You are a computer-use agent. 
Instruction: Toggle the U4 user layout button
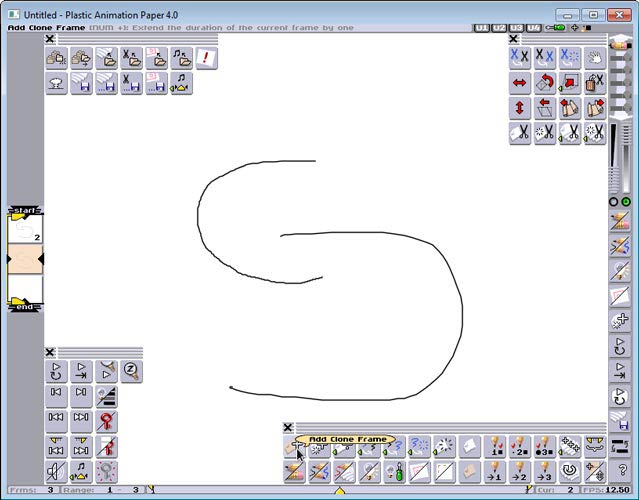coord(534,27)
